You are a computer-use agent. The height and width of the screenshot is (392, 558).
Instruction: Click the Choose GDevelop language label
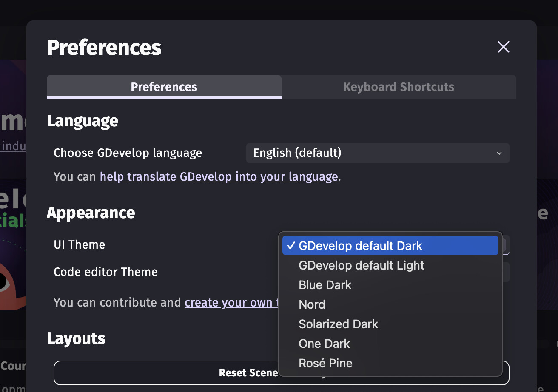click(x=128, y=153)
